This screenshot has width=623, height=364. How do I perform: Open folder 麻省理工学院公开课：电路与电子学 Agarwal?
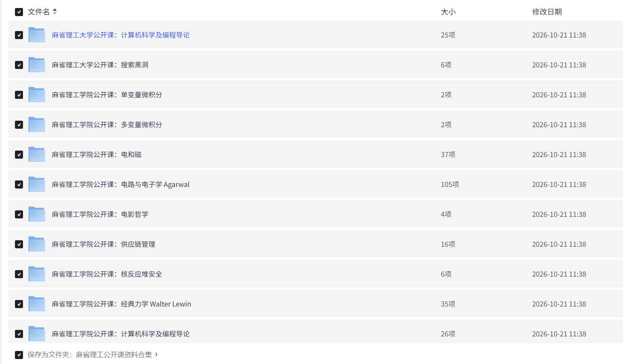point(121,184)
